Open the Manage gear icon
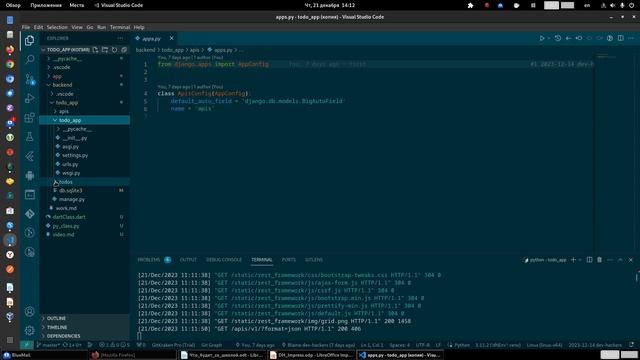The image size is (640, 360). point(29,330)
